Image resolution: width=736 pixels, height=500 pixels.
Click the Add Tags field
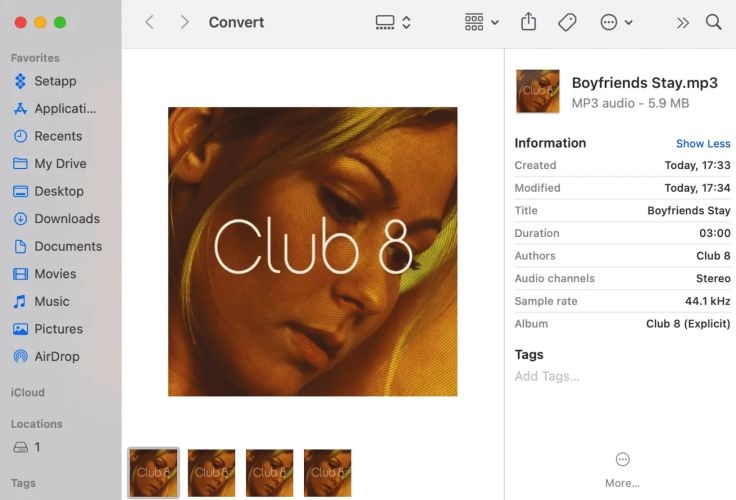(x=547, y=376)
